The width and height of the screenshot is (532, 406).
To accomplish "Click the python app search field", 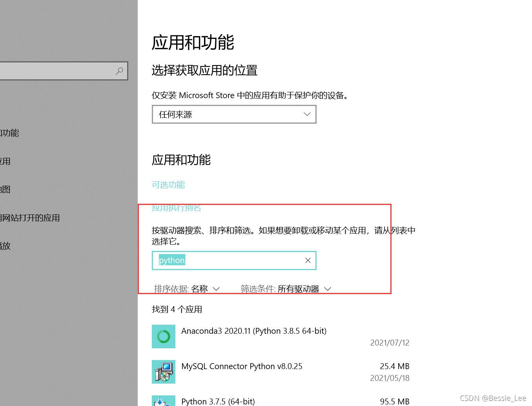I will point(234,260).
